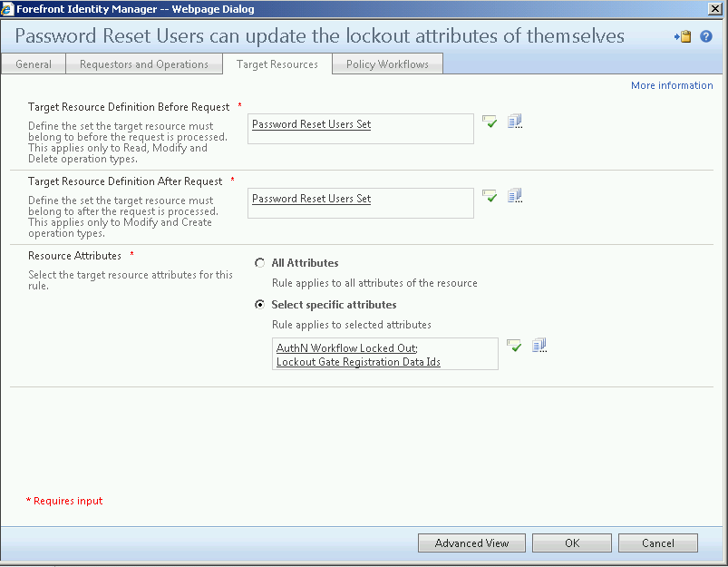The width and height of the screenshot is (728, 567).
Task: Close the Webpage Dialog window
Action: coord(715,9)
